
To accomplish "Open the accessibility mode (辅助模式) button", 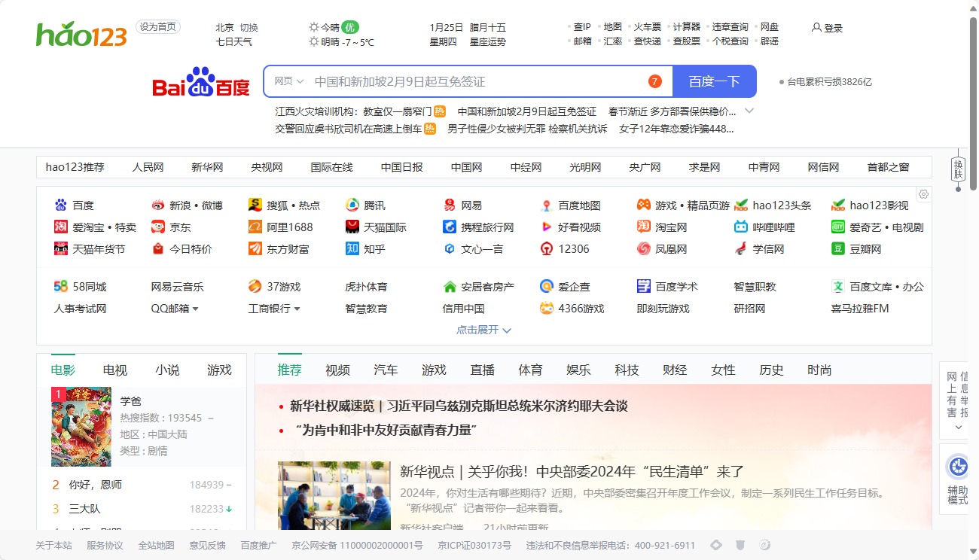I will click(x=958, y=479).
